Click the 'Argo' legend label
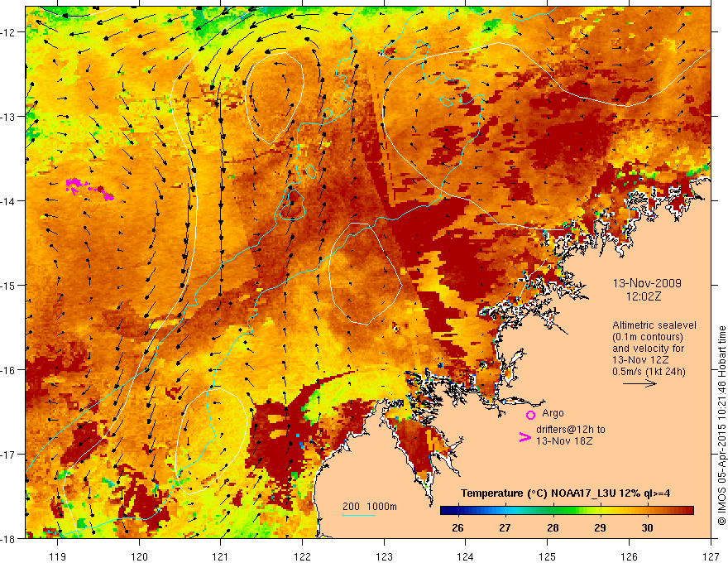The width and height of the screenshot is (728, 563). [x=553, y=413]
